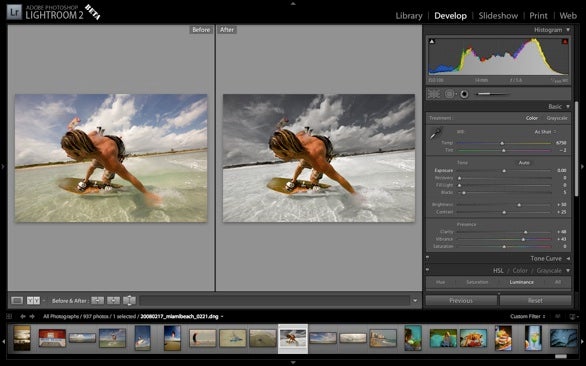586x366 pixels.
Task: Switch to the Library module
Action: click(409, 16)
